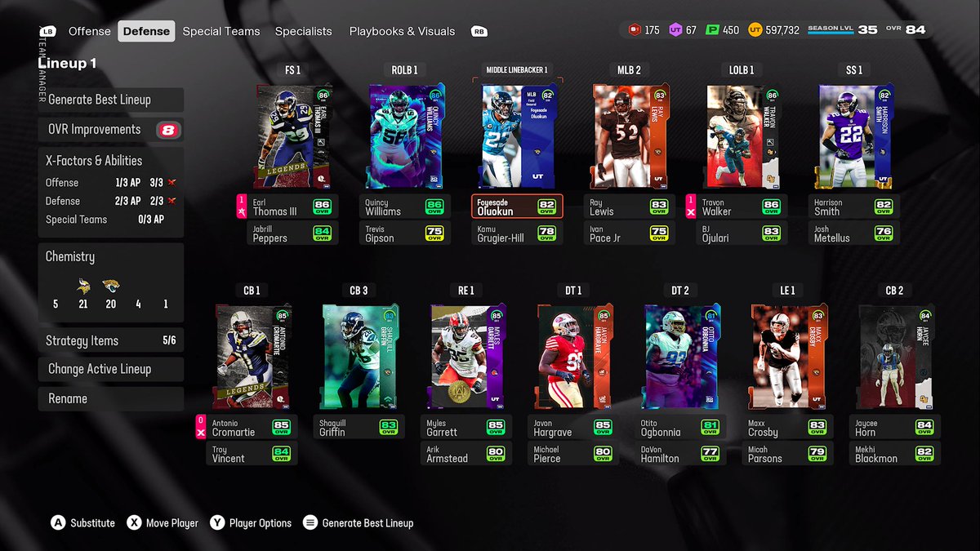
Task: Click Generate Best Lineup in sidebar
Action: [110, 100]
